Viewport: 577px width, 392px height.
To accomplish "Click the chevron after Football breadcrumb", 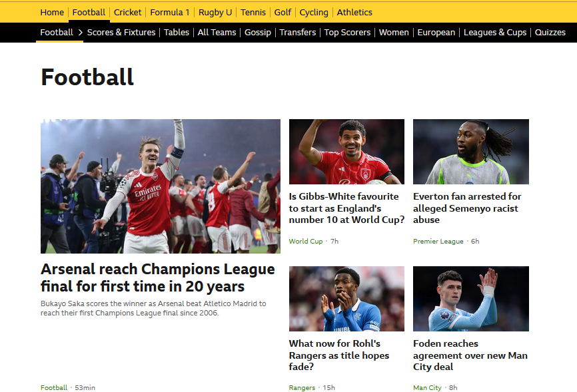I will tap(80, 33).
